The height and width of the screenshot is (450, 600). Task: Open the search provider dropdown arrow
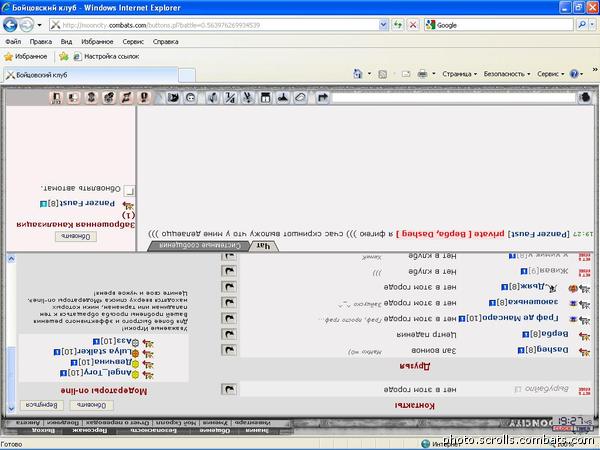coord(592,25)
